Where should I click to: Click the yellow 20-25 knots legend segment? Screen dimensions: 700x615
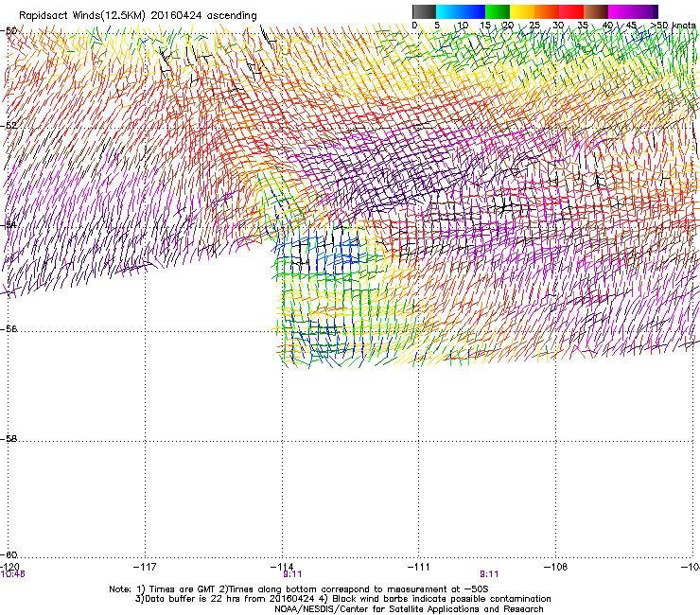(522, 11)
